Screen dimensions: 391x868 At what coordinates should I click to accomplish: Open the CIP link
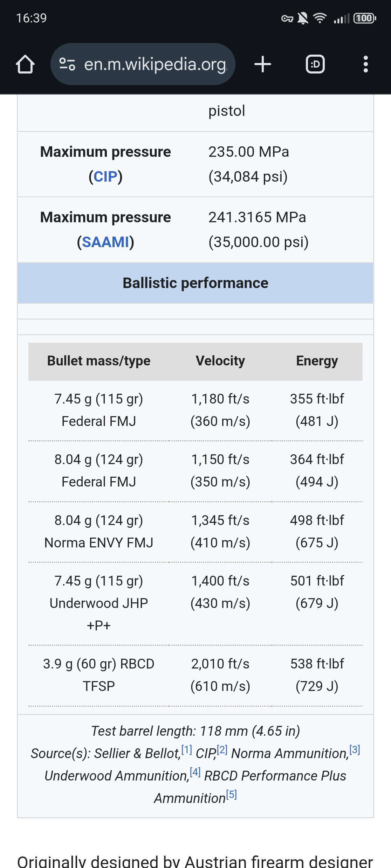[x=105, y=177]
